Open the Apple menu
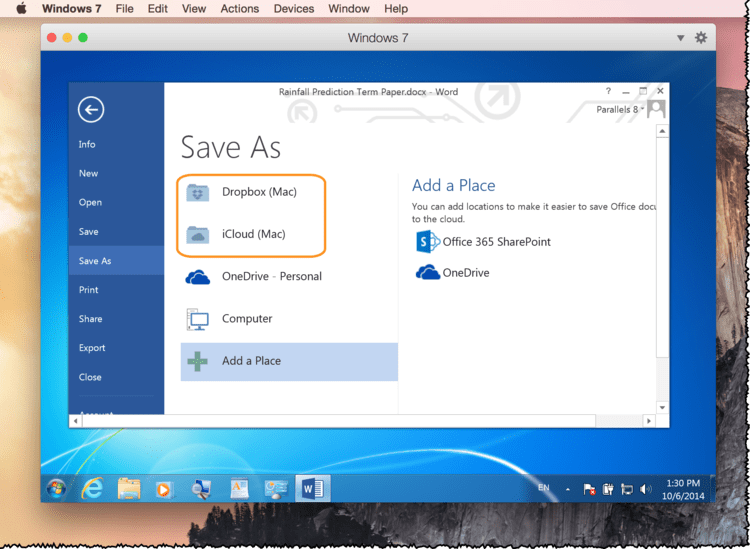Screen dimensions: 750x549 (x=21, y=9)
